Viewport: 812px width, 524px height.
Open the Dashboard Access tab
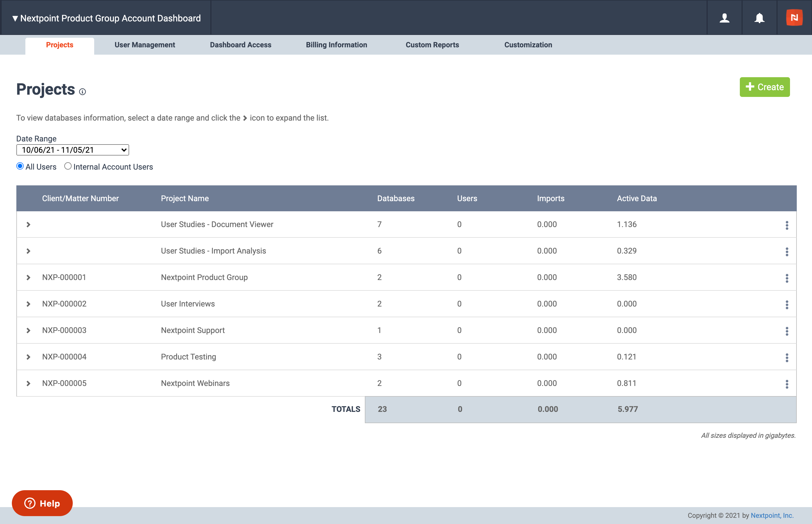coord(241,45)
